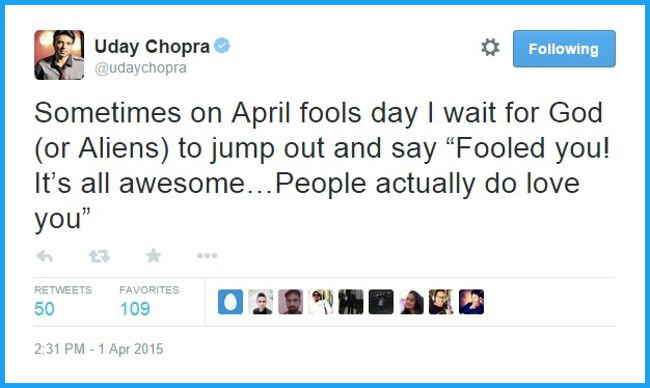Click second avatar in favoriters row

click(261, 302)
